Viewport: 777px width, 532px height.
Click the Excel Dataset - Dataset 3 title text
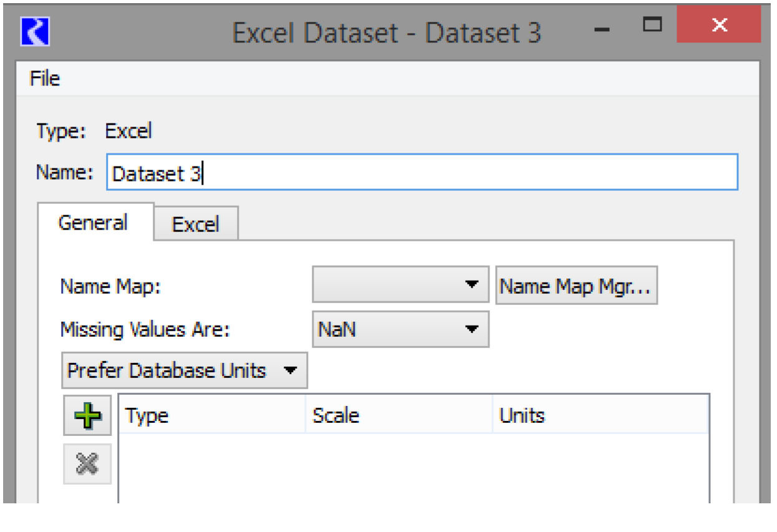pos(387,32)
